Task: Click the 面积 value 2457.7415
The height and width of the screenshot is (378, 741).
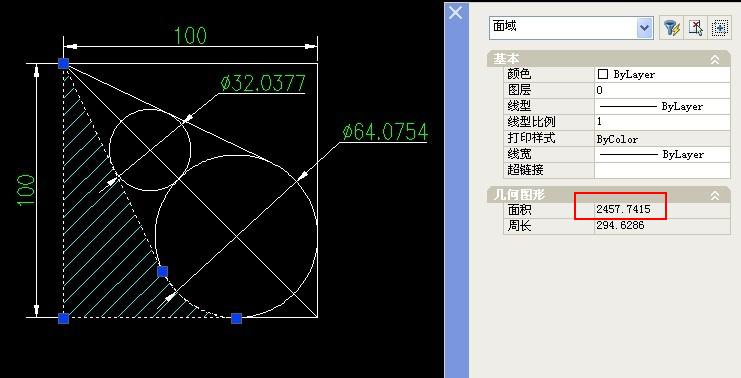Action: [623, 209]
